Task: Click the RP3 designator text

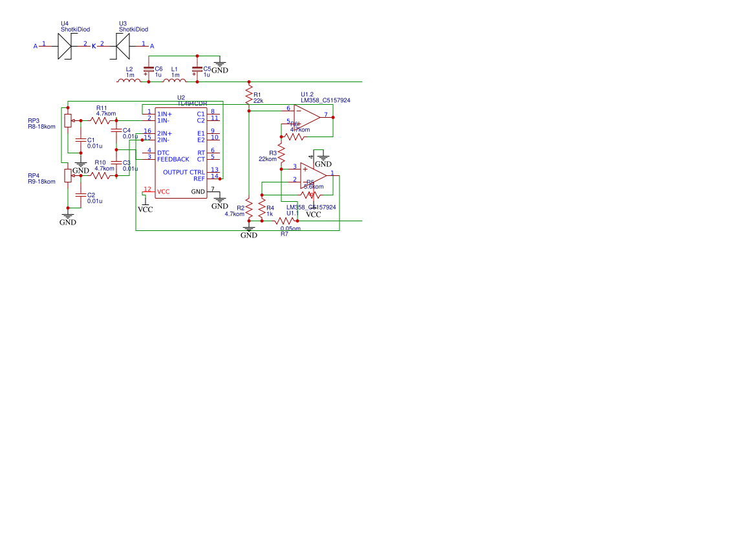Action: (x=34, y=120)
